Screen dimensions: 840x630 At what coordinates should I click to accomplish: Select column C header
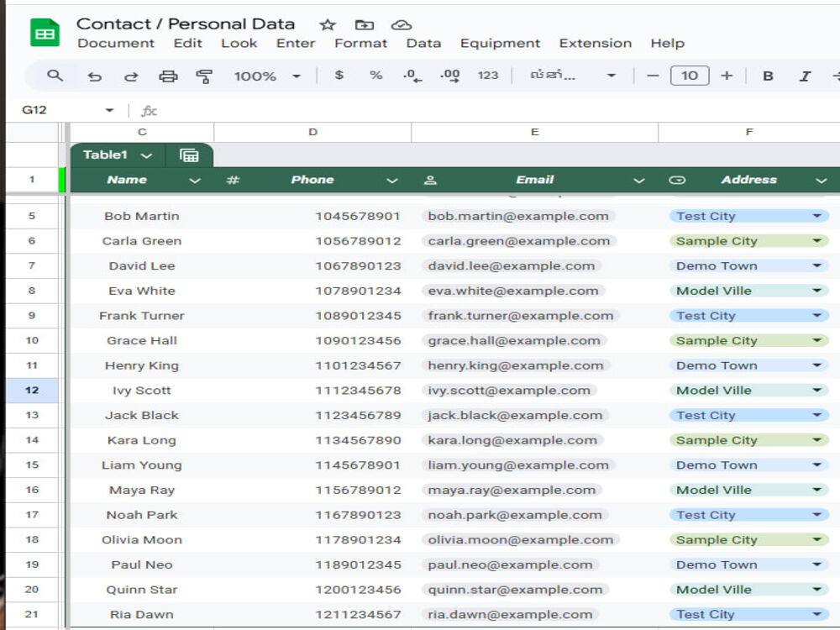pos(142,132)
